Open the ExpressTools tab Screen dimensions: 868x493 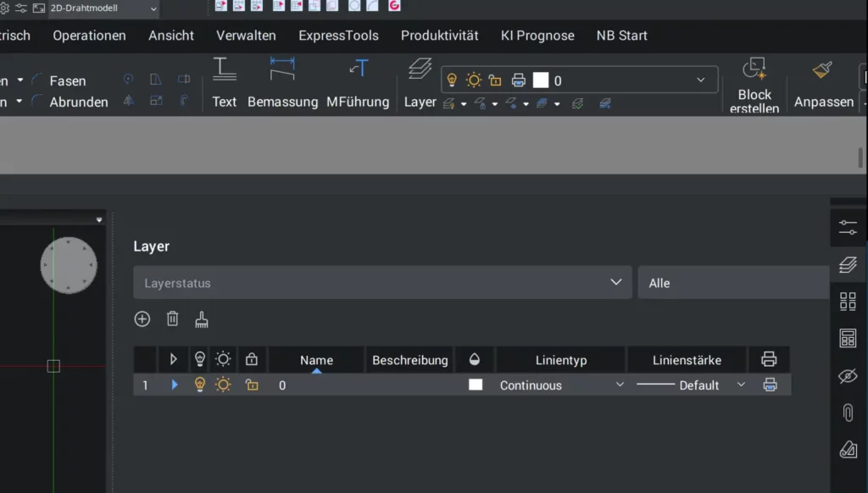coord(338,36)
